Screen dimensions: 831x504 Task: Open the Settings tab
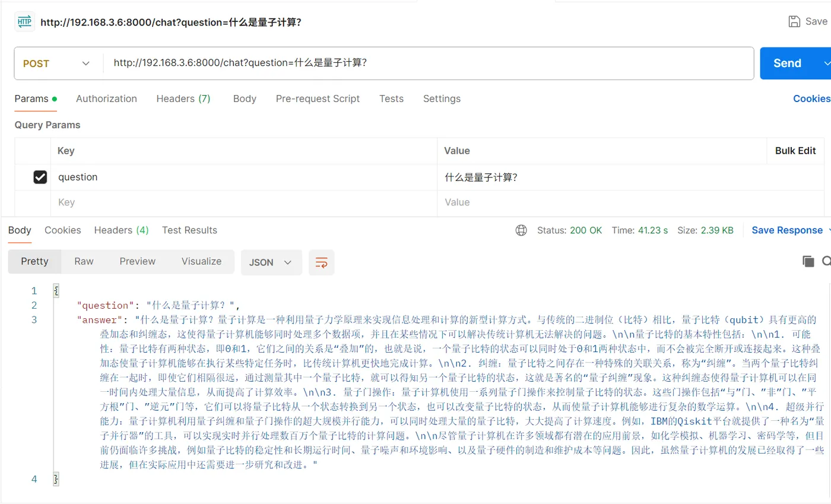(442, 99)
